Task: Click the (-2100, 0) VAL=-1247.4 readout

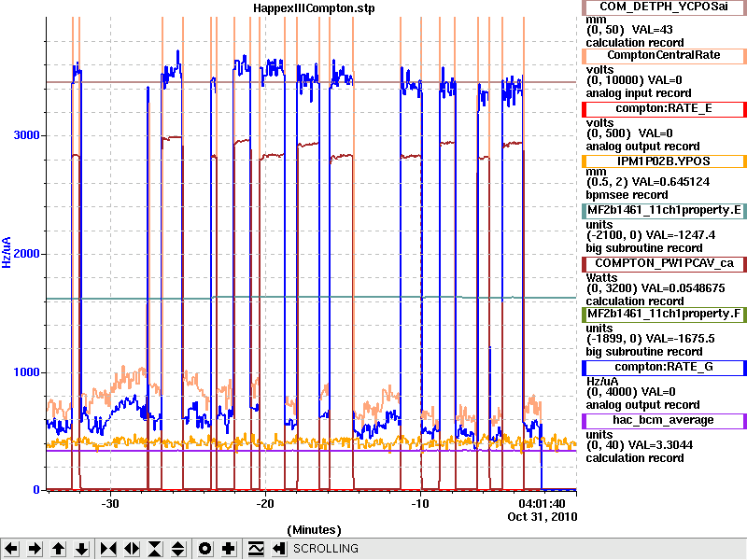Action: click(x=650, y=235)
